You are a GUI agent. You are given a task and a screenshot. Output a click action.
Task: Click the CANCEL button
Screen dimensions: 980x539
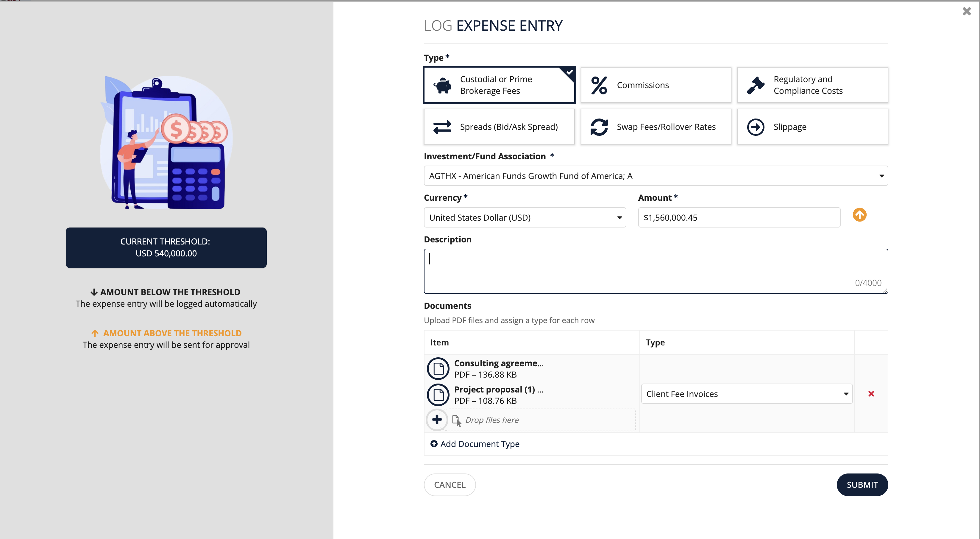coord(450,485)
